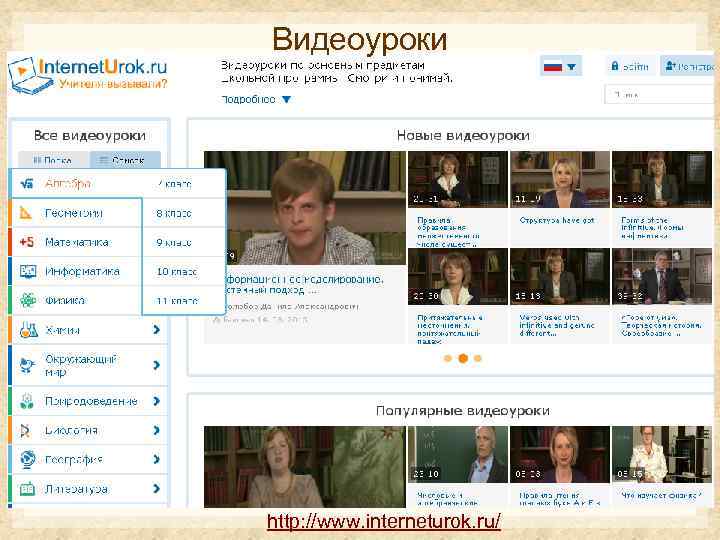Select the Химия flasks icon

click(x=28, y=330)
